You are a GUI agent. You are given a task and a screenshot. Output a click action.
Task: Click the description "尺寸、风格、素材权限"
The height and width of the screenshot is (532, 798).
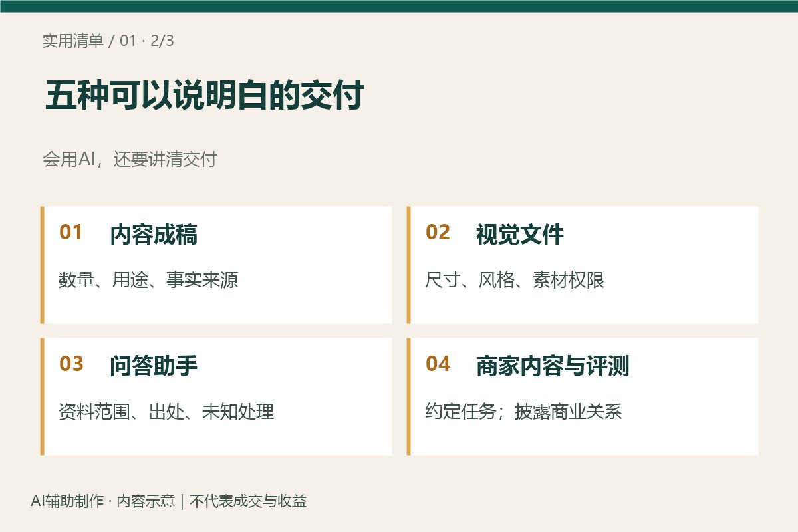[515, 280]
